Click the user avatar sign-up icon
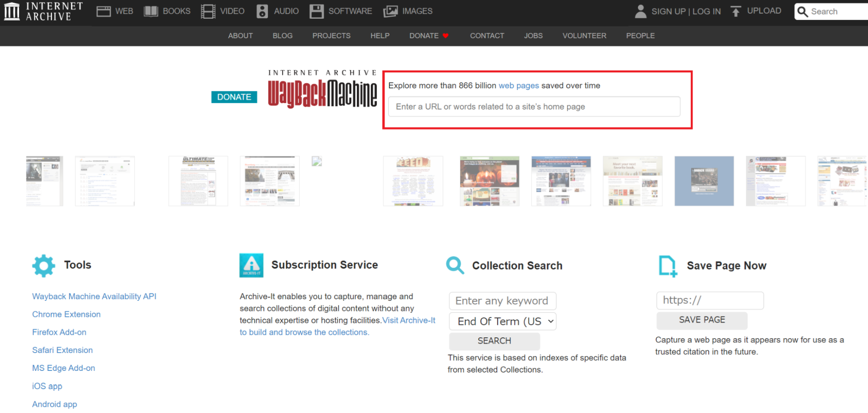 [x=640, y=11]
